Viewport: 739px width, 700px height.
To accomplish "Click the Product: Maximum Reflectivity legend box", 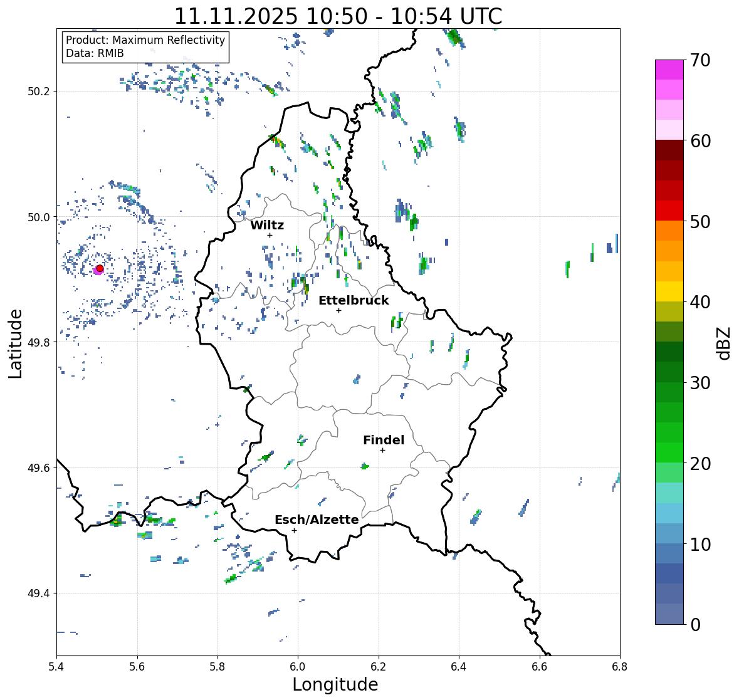I will point(145,46).
